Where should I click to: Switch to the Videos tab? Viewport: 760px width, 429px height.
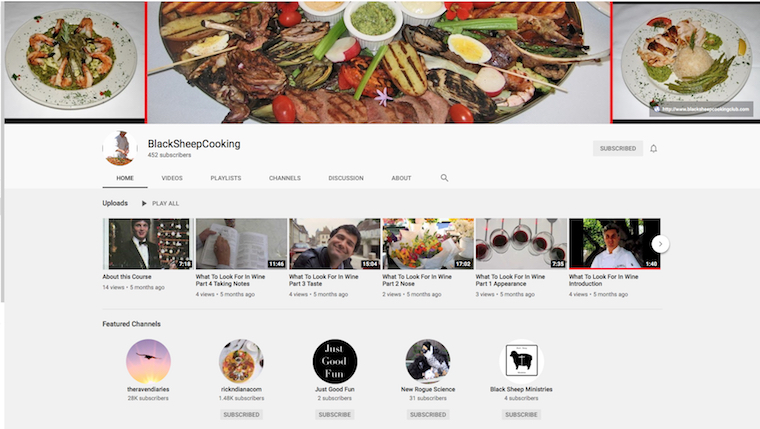tap(172, 178)
